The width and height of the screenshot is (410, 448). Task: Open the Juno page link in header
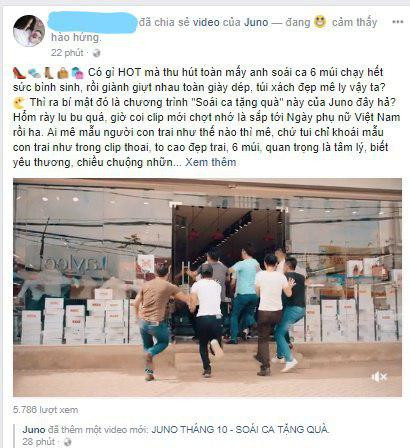pyautogui.click(x=256, y=22)
